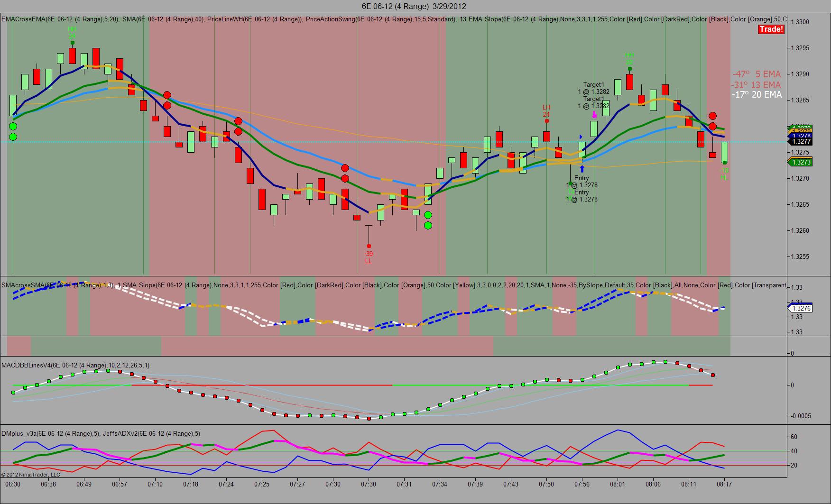Viewport: 831px width, 504px height.
Task: Click the 1.3260 price axis label
Action: click(x=800, y=230)
